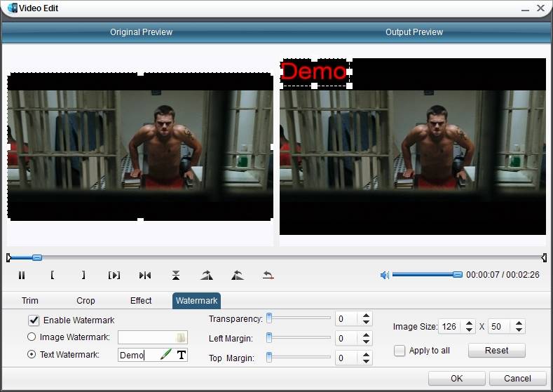
Task: Close the Video Edit window
Action: pos(540,8)
